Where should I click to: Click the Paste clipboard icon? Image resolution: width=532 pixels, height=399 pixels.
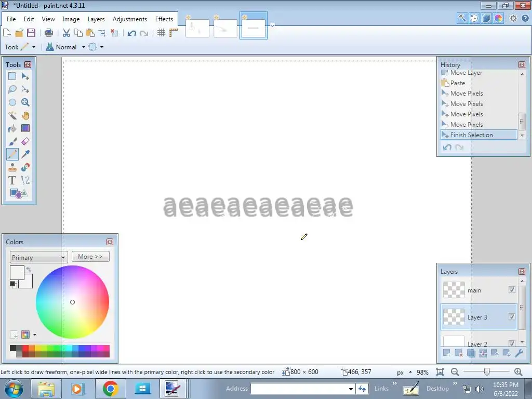click(90, 33)
